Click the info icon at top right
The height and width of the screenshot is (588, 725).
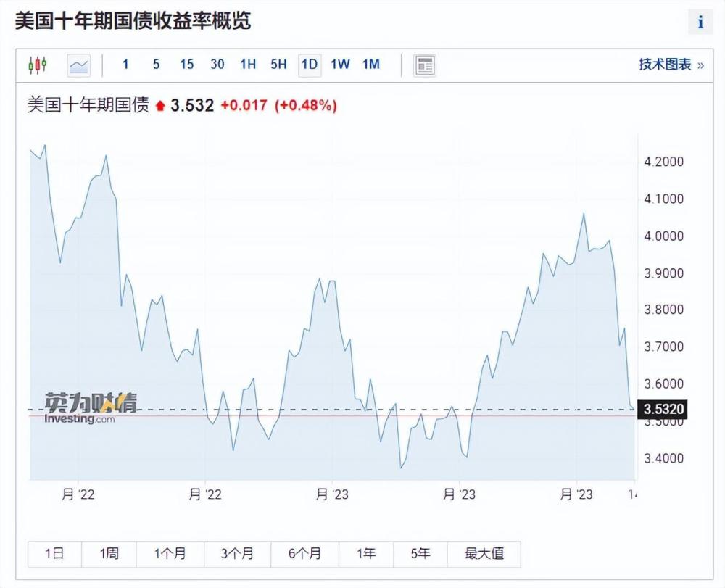tap(700, 22)
